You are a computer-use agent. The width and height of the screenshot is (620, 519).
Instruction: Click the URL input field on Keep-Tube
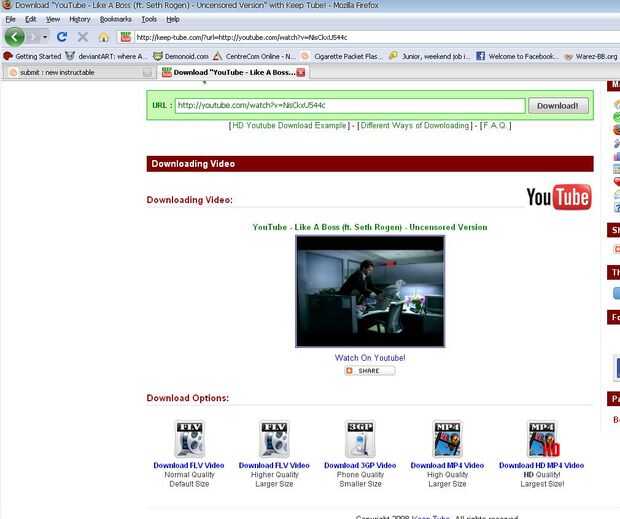(350, 105)
